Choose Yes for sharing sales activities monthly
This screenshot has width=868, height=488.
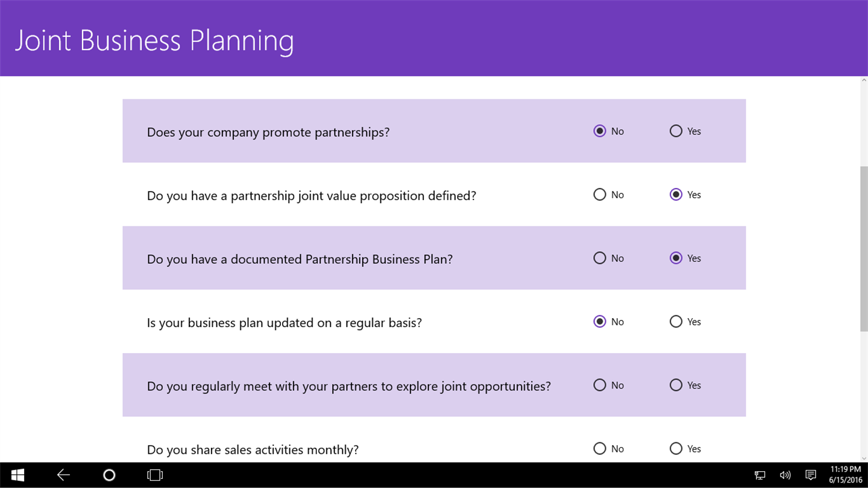coord(676,449)
